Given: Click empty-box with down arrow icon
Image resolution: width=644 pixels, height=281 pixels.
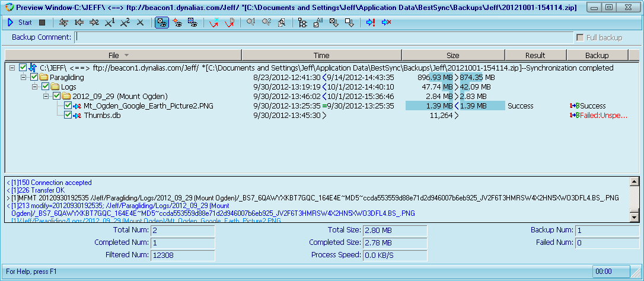Looking at the screenshot, I should pos(349,23).
